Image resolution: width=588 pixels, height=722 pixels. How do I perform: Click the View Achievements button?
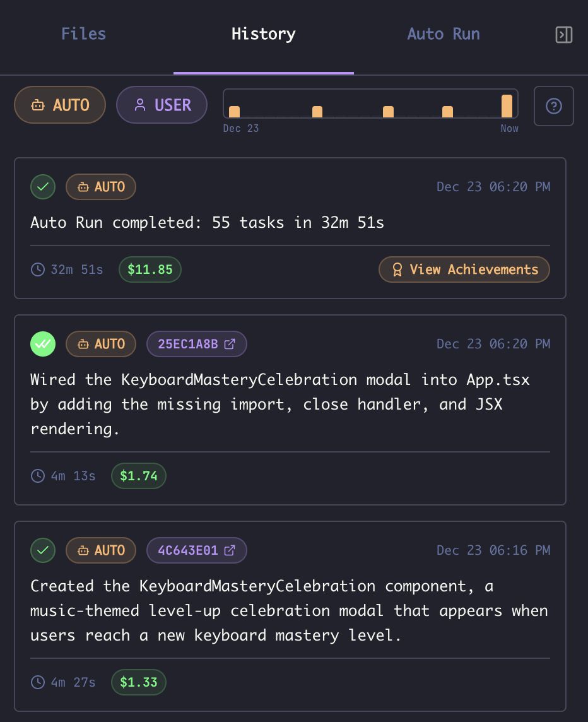click(x=464, y=269)
